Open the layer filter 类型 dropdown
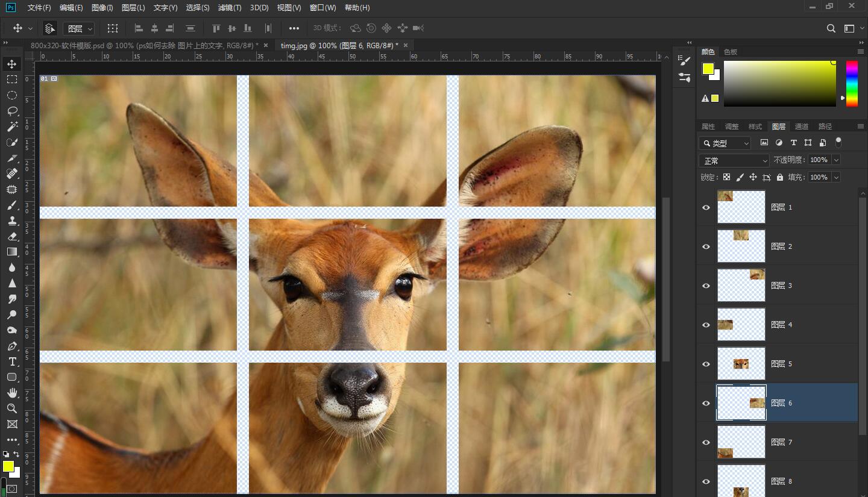The image size is (868, 497). pyautogui.click(x=725, y=143)
